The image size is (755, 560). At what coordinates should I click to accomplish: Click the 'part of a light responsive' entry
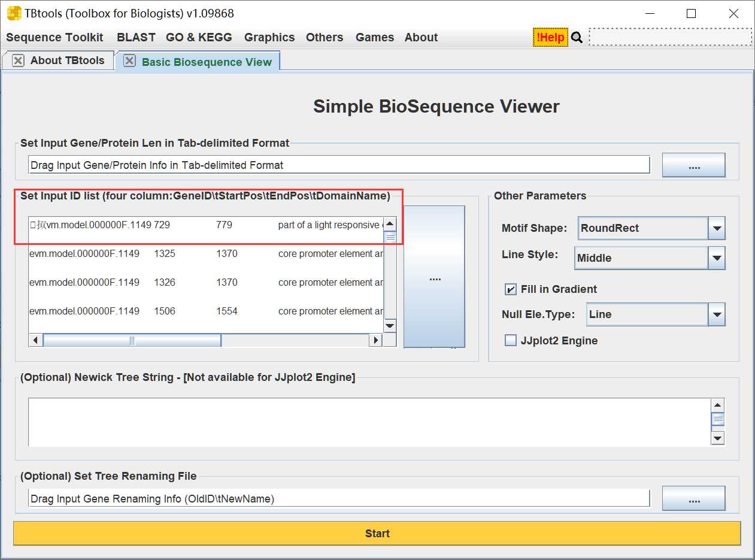(x=330, y=225)
